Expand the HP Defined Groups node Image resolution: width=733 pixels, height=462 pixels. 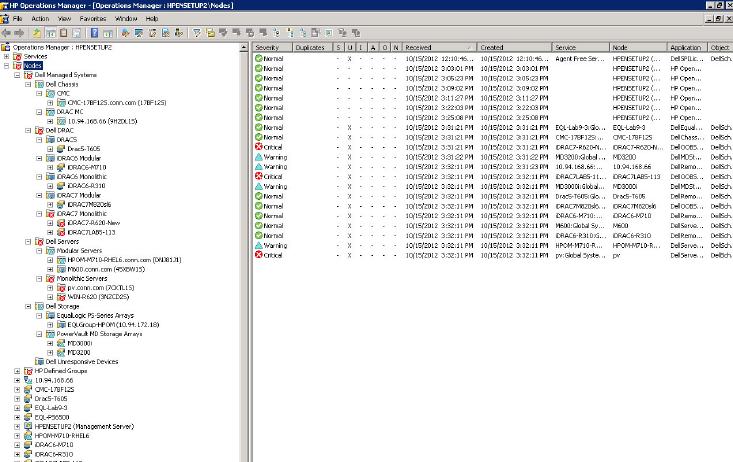point(17,371)
